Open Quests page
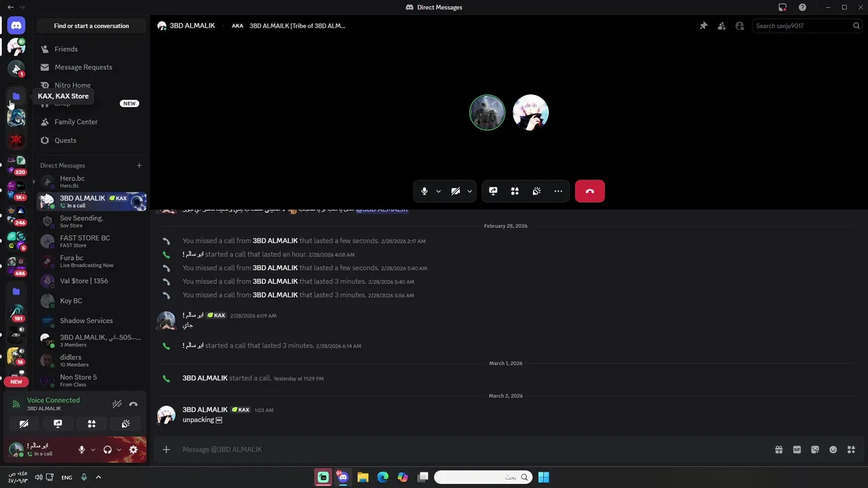868x488 pixels. 92,140
